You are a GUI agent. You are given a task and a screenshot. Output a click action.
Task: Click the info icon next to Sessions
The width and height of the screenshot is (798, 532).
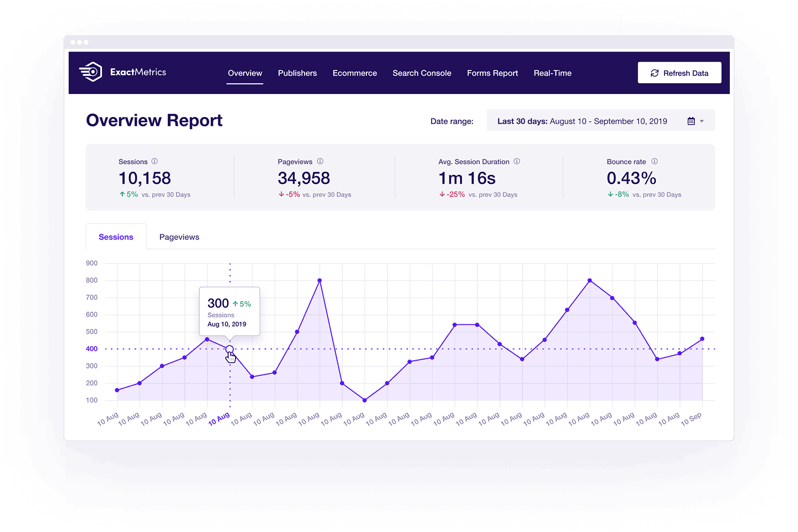point(155,161)
